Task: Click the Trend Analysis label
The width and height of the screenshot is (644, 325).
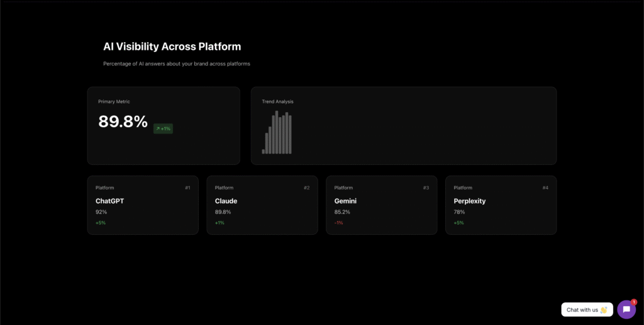Action: [277, 101]
